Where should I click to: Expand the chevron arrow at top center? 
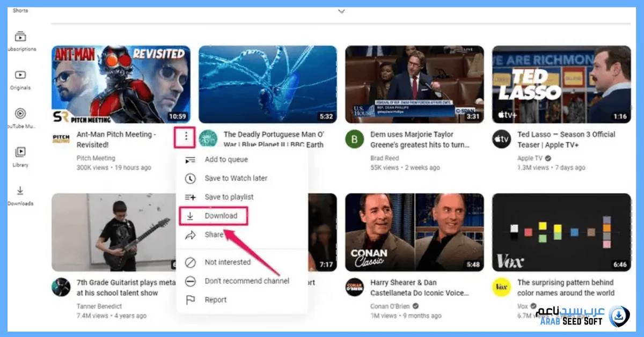tap(341, 11)
